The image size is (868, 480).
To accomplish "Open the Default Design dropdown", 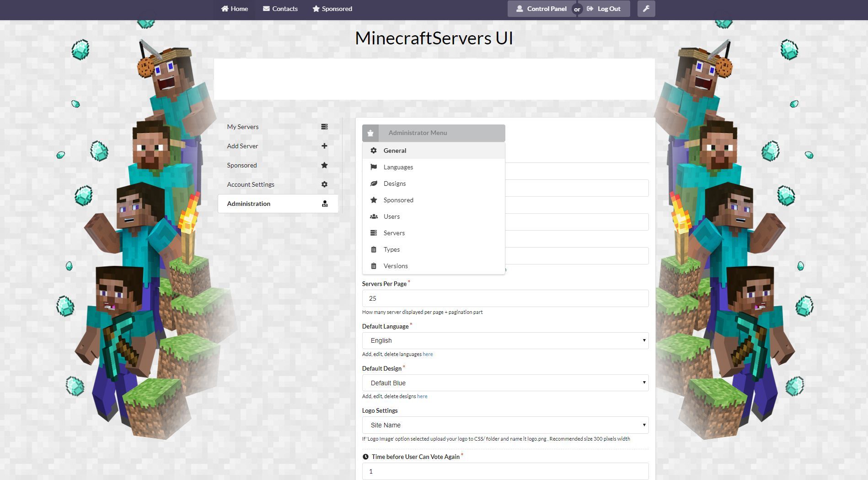I will tap(505, 383).
